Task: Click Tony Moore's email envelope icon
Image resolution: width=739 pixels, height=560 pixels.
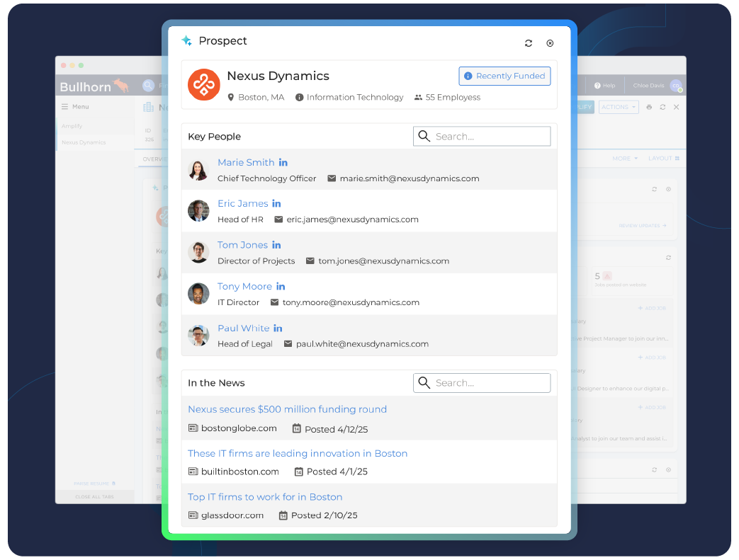Action: [274, 302]
